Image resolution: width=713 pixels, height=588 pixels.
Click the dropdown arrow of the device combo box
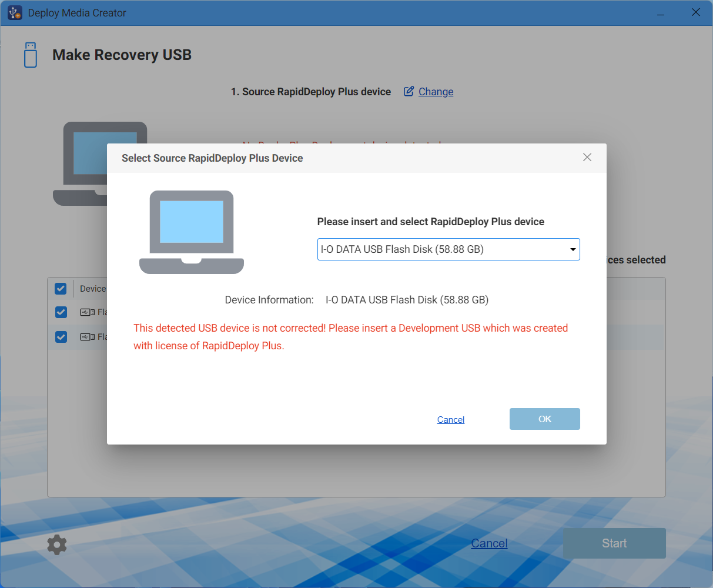573,250
